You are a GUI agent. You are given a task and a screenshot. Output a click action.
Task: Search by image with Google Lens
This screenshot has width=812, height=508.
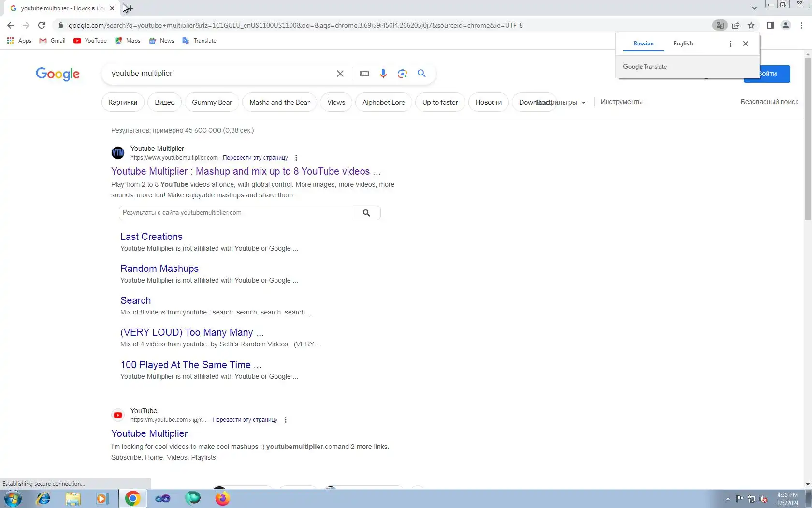(x=403, y=74)
